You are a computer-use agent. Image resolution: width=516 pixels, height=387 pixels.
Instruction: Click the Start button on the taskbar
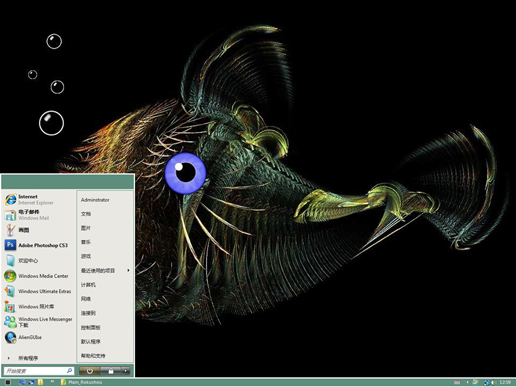pos(8,382)
